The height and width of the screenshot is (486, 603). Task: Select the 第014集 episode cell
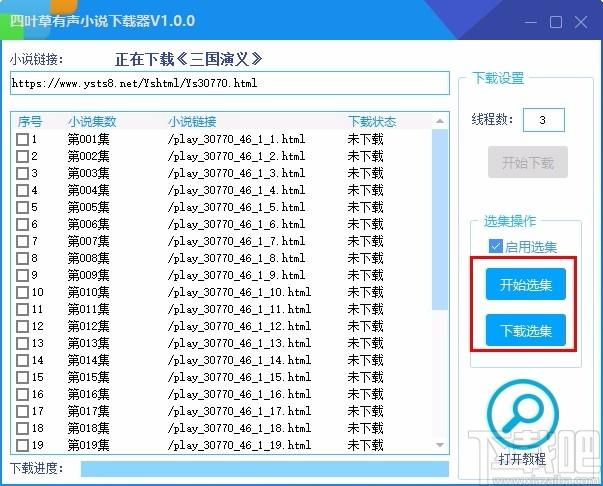[x=88, y=360]
